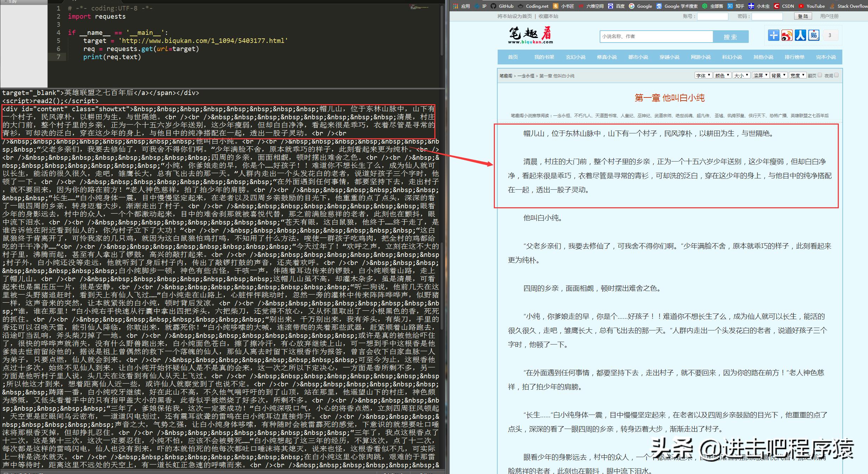Open the 滚屏 auto-scroll dropdown
The image size is (868, 474).
760,75
